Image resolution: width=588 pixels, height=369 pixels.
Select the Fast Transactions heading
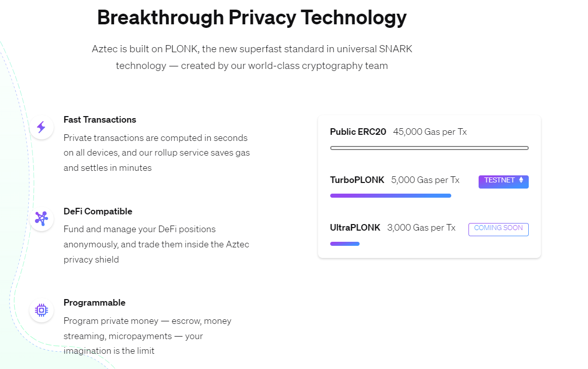[100, 120]
